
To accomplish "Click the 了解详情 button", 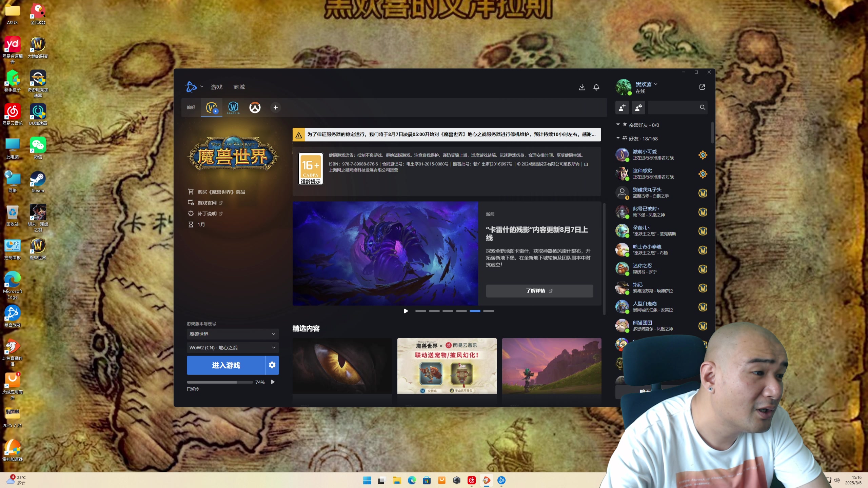I will [539, 291].
